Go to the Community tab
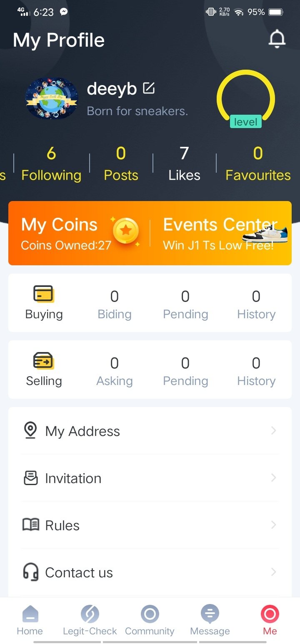Image resolution: width=300 pixels, height=644 pixels. click(150, 621)
